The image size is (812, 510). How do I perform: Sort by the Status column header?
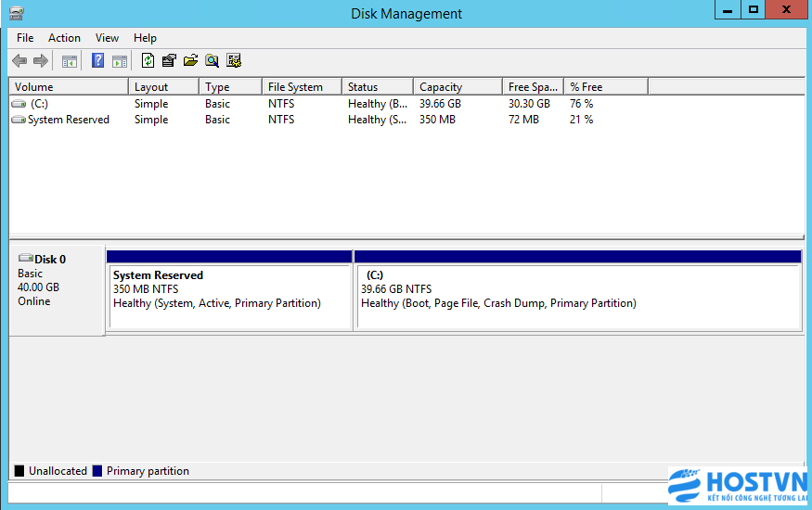pos(378,87)
